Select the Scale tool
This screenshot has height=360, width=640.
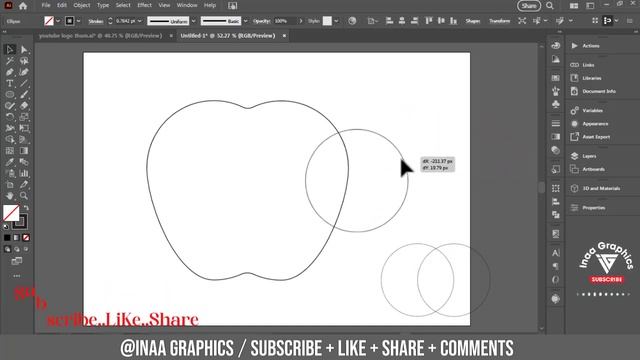(x=24, y=117)
